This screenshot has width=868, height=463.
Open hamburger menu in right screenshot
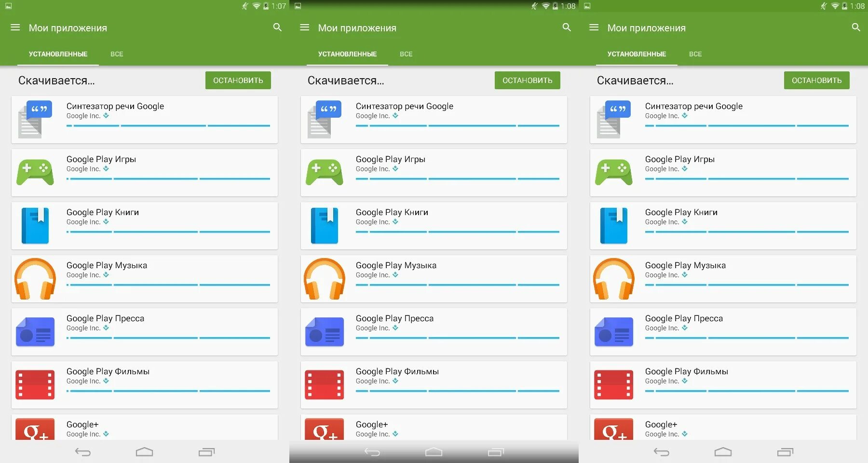pyautogui.click(x=594, y=27)
